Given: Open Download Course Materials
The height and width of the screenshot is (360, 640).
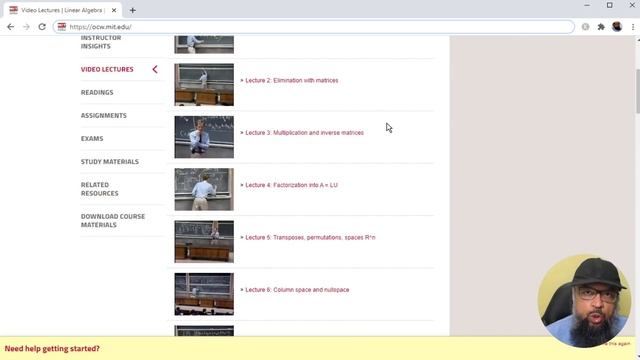Looking at the screenshot, I should (x=113, y=220).
